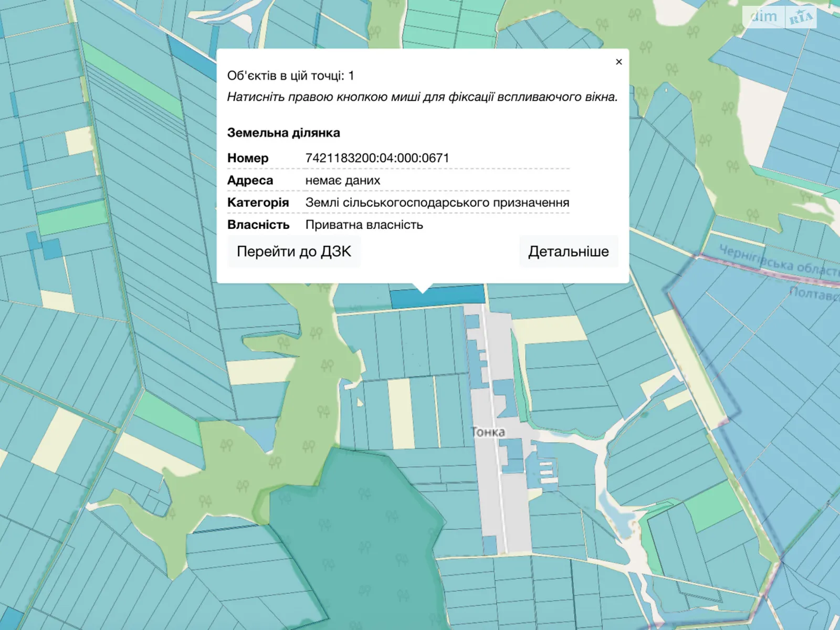840x630 pixels.
Task: Select the tall yellow parcel west of Тонка
Action: click(x=402, y=413)
